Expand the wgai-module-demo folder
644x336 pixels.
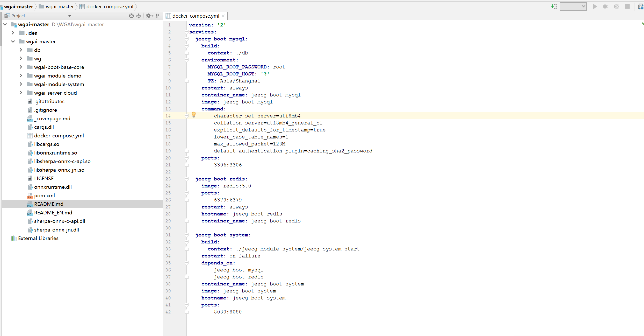(x=21, y=76)
